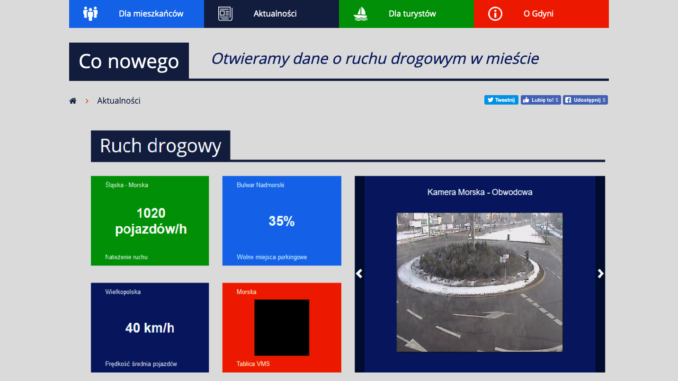Viewport: 678px width, 381px height.
Task: Open the Bulwar Nadmorski parking tile
Action: pyautogui.click(x=281, y=221)
